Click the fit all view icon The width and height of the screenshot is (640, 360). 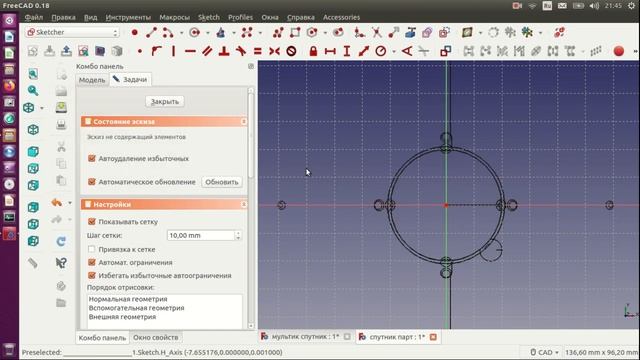click(x=33, y=74)
